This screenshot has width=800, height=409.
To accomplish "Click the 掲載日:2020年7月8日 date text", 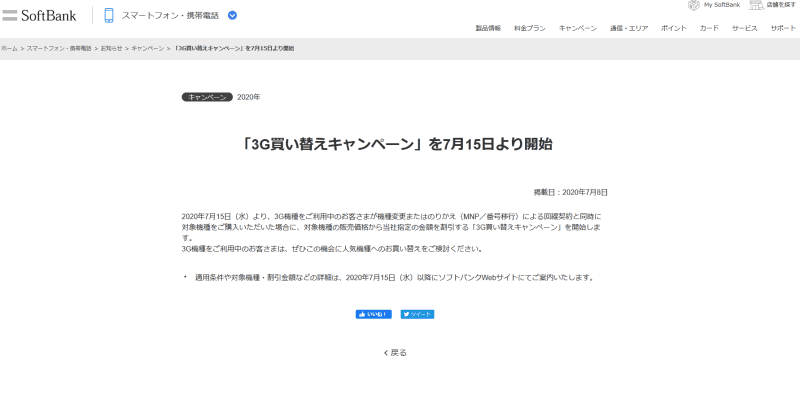I will point(570,192).
